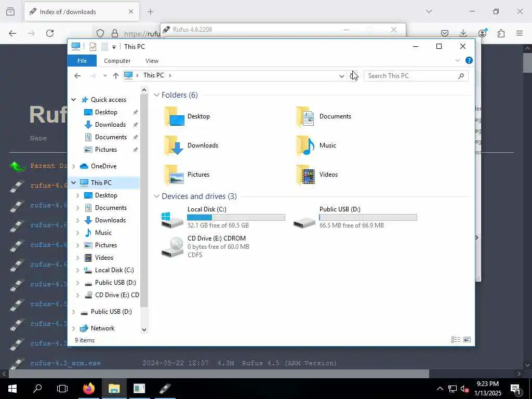The image size is (532, 399).
Task: Open the Desktop folder in Folders section
Action: [175, 116]
